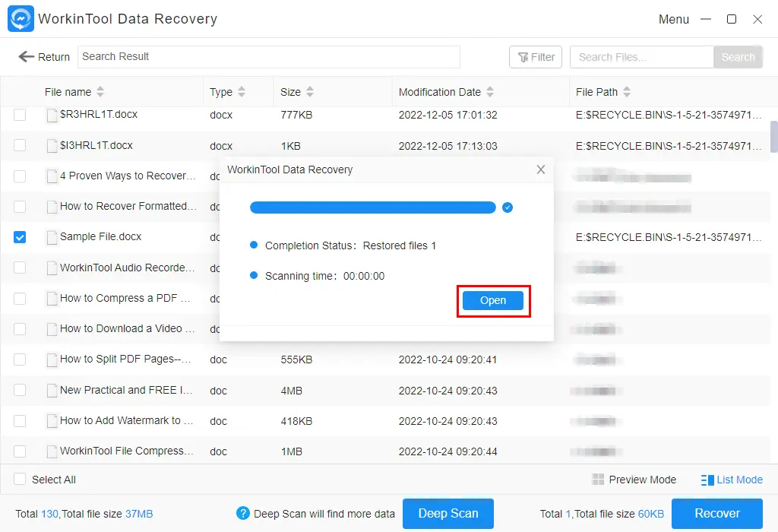Click date 2022-12-05 17:13:03
The height and width of the screenshot is (532, 778).
pos(448,146)
